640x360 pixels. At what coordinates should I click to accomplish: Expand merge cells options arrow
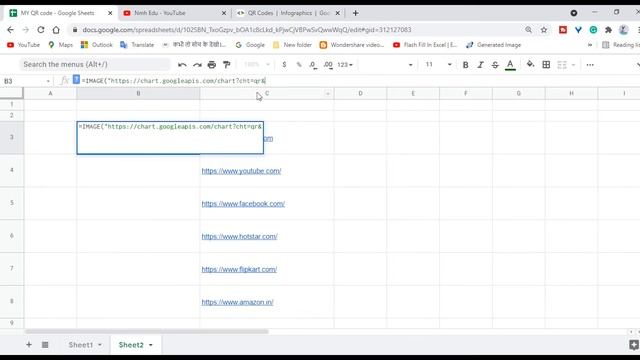[x=573, y=64]
